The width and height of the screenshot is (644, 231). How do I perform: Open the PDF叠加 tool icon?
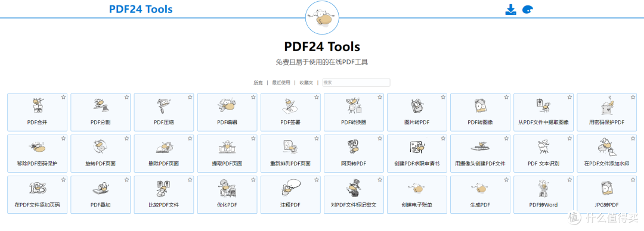coord(101,188)
